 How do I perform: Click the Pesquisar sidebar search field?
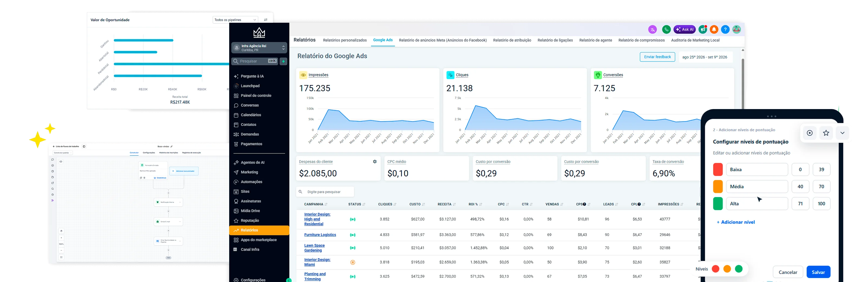pyautogui.click(x=255, y=61)
